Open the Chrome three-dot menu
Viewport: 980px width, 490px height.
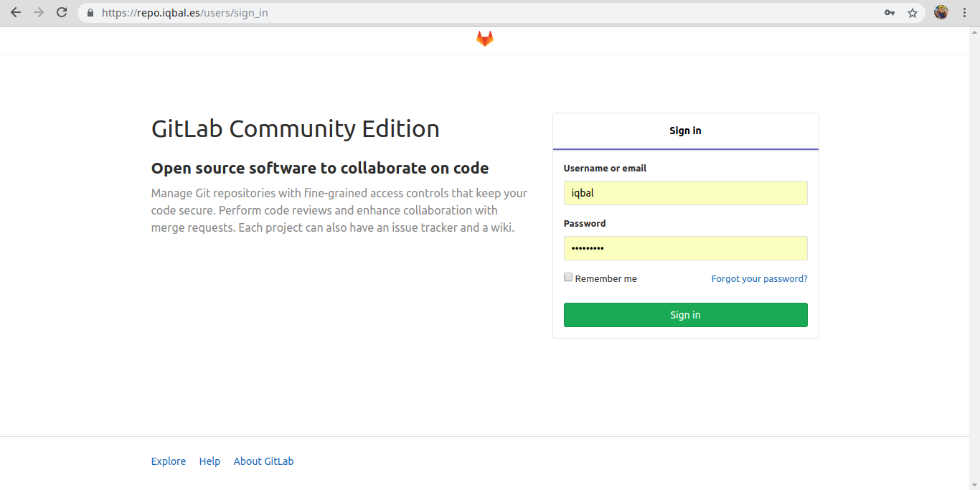click(x=964, y=12)
